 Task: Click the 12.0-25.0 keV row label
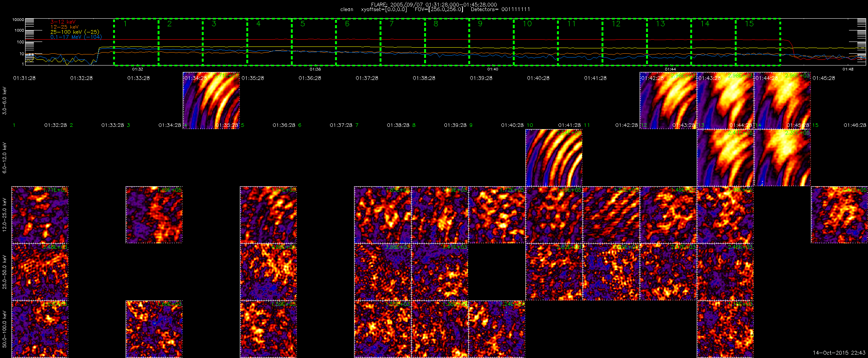pyautogui.click(x=5, y=215)
